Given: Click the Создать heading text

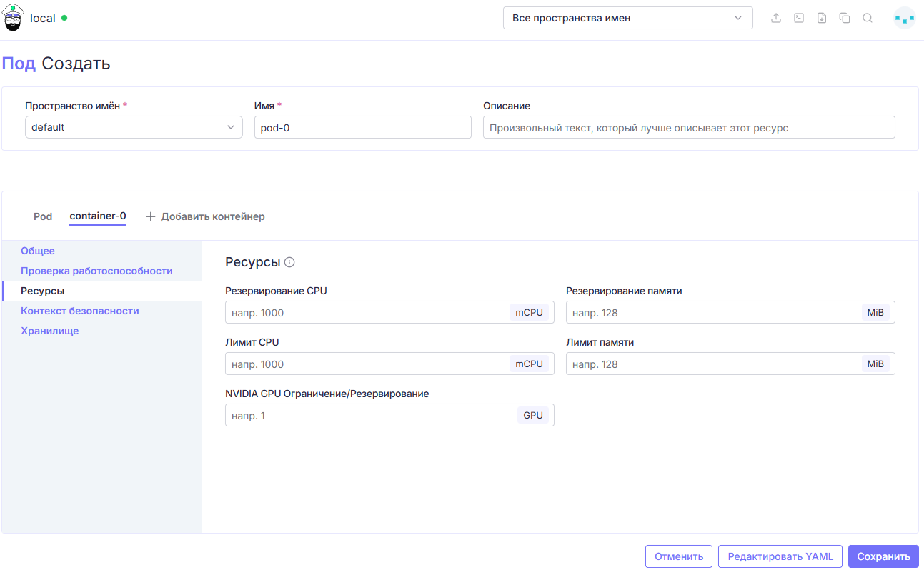Looking at the screenshot, I should pyautogui.click(x=76, y=64).
